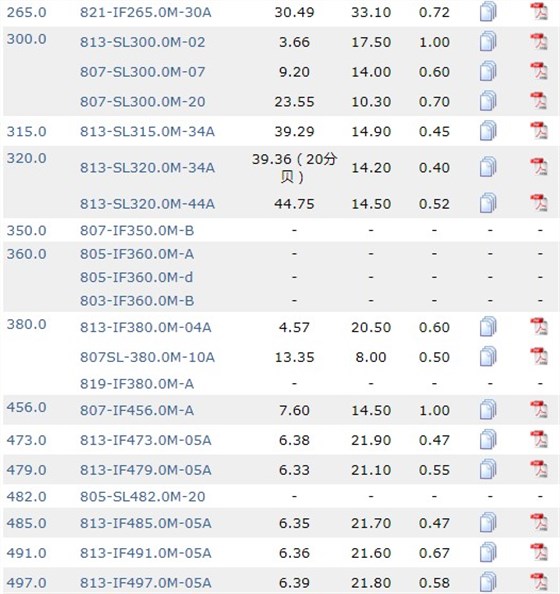Screen dimensions: 560x594
Task: Open part link 807-IF350.0M-B
Action: pyautogui.click(x=137, y=230)
